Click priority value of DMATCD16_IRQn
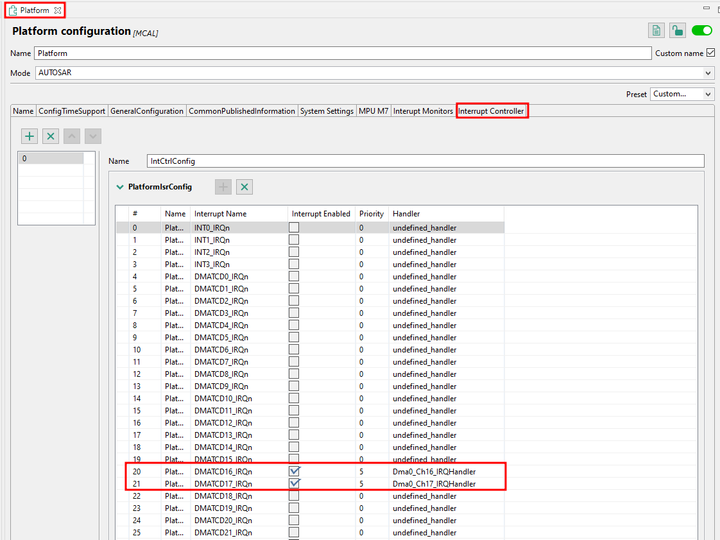Viewport: 720px width, 540px height. (361, 472)
